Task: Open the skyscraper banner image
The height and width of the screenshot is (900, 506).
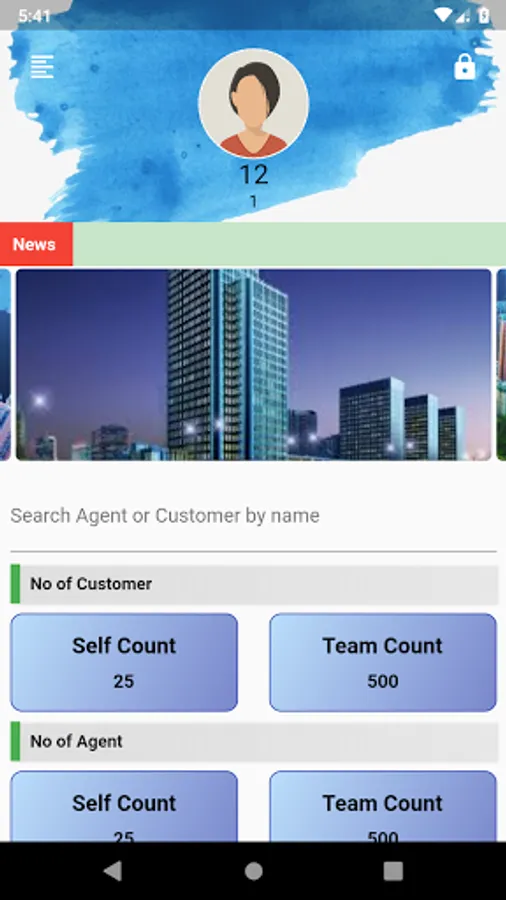Action: (x=254, y=364)
